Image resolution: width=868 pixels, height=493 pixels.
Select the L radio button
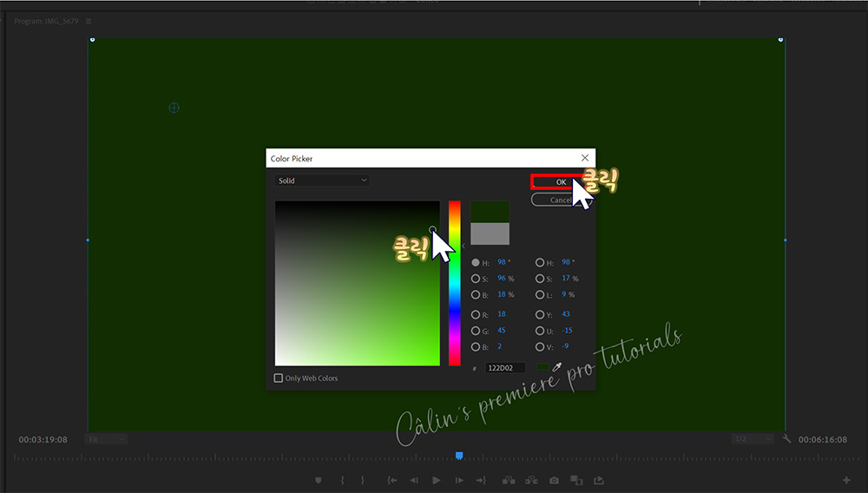point(540,295)
